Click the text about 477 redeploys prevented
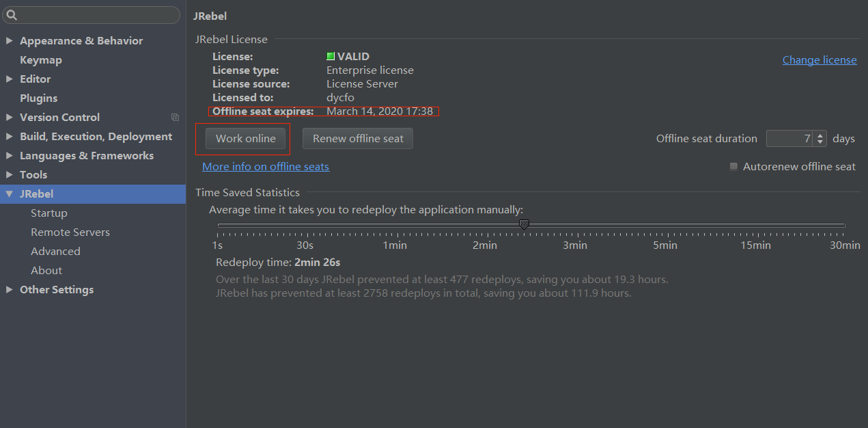This screenshot has width=868, height=428. (x=442, y=280)
